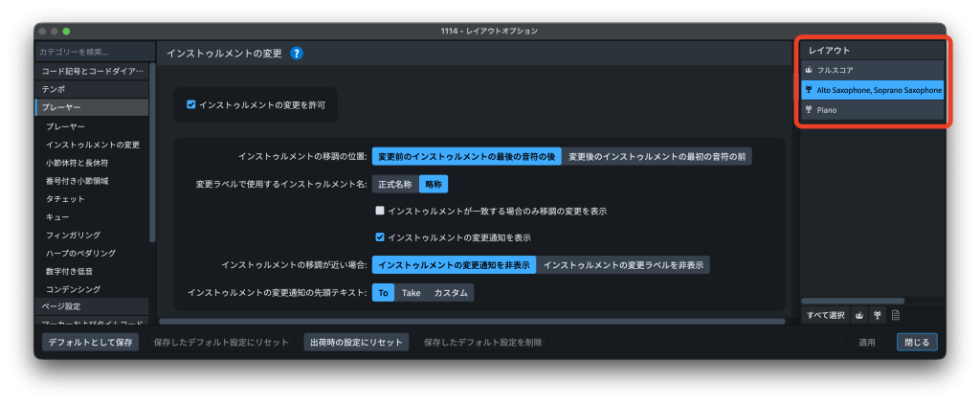Uncheck インストゥルメントの変更を許可 checkbox
980x404 pixels.
pyautogui.click(x=191, y=104)
